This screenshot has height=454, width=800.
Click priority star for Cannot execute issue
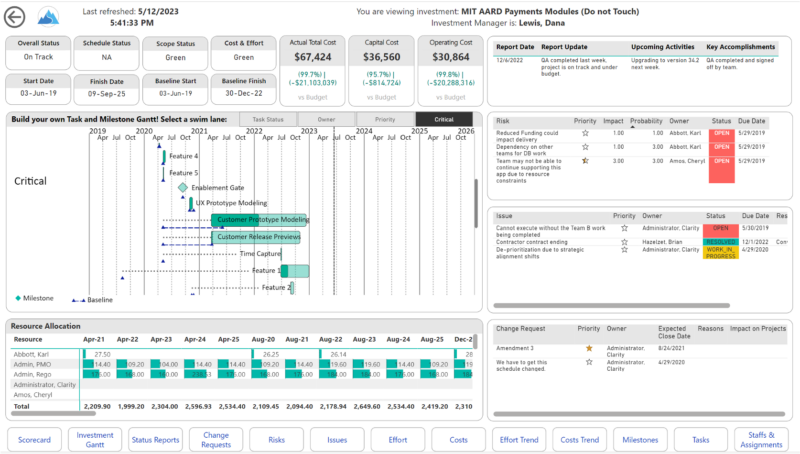tap(624, 228)
